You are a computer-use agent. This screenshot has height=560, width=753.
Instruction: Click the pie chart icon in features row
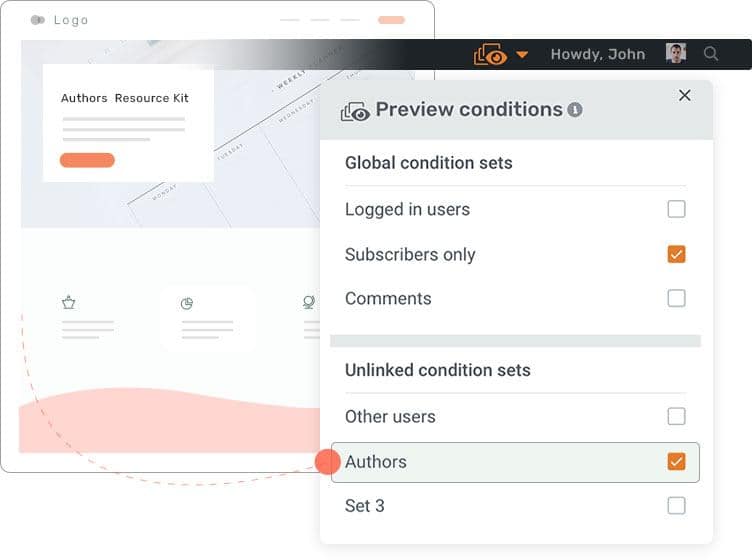[187, 303]
